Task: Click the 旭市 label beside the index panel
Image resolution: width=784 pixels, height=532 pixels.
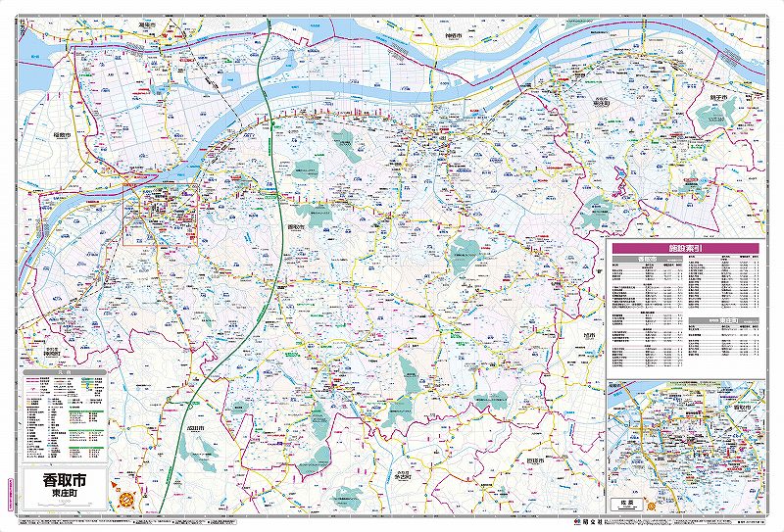Action: (x=591, y=336)
